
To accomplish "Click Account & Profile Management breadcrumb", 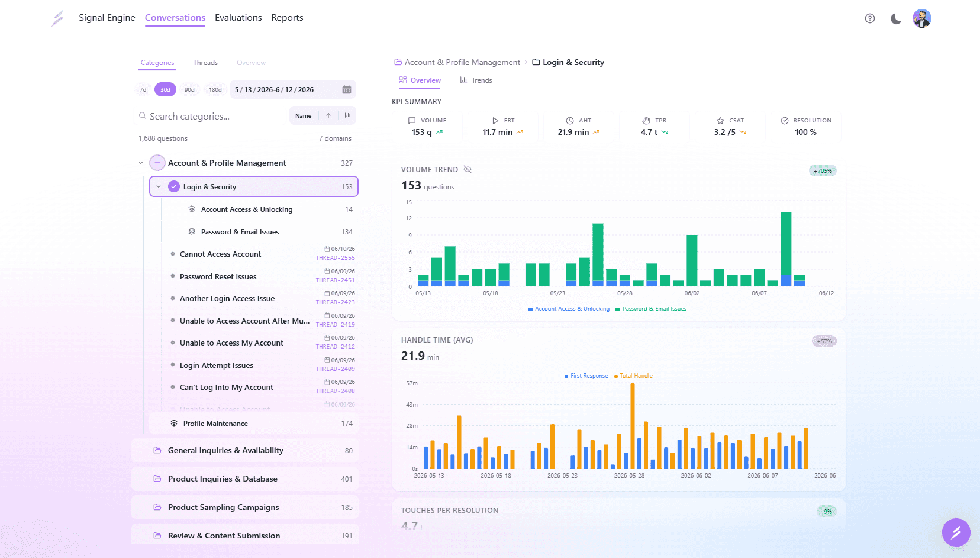I will pos(462,62).
